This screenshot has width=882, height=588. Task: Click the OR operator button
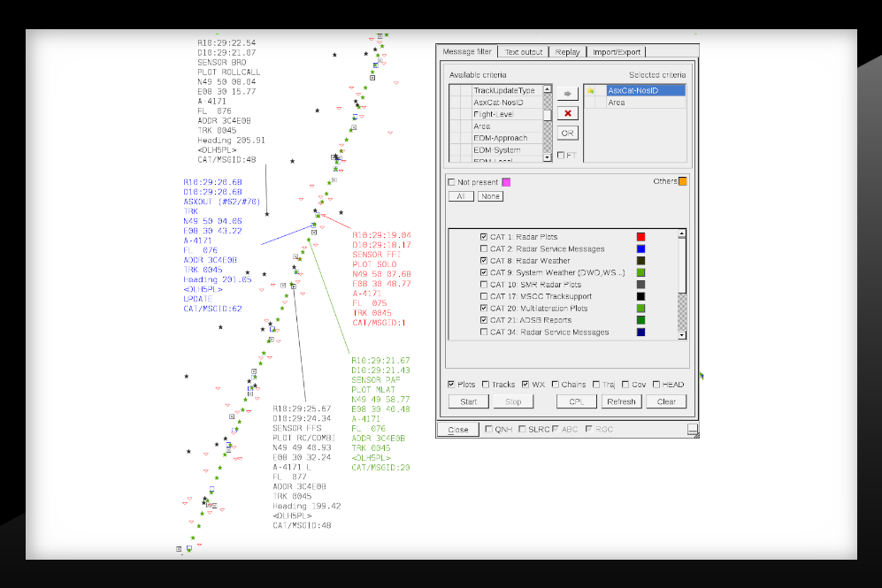[x=567, y=133]
